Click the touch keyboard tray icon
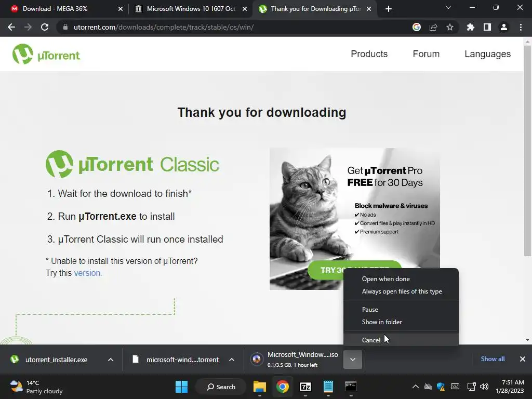This screenshot has width=532, height=399. pos(455,387)
